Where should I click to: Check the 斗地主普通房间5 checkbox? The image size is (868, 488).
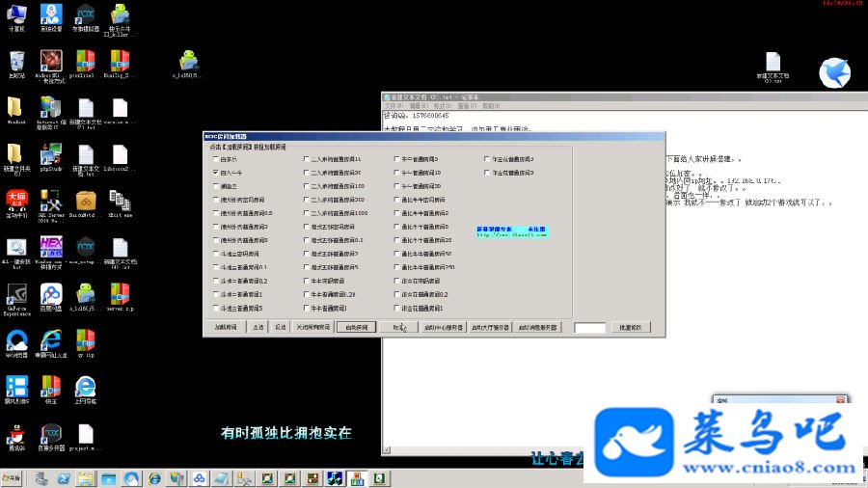[216, 309]
